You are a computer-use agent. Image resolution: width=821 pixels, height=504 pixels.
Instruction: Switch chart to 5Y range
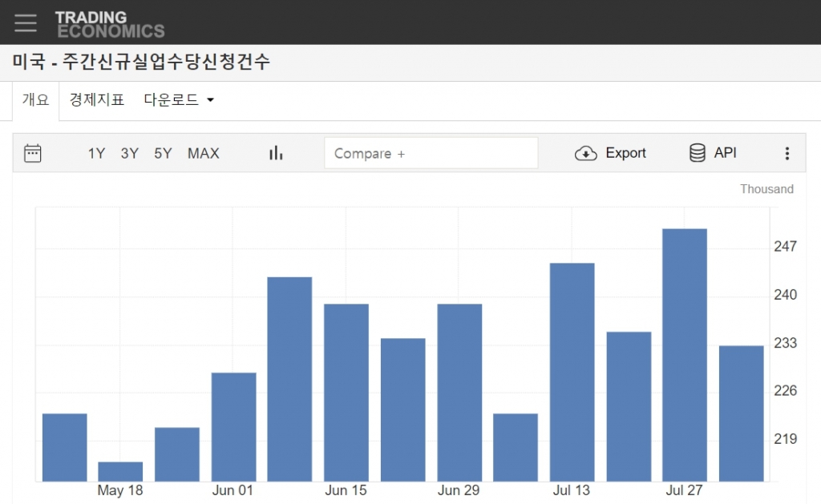(x=163, y=153)
